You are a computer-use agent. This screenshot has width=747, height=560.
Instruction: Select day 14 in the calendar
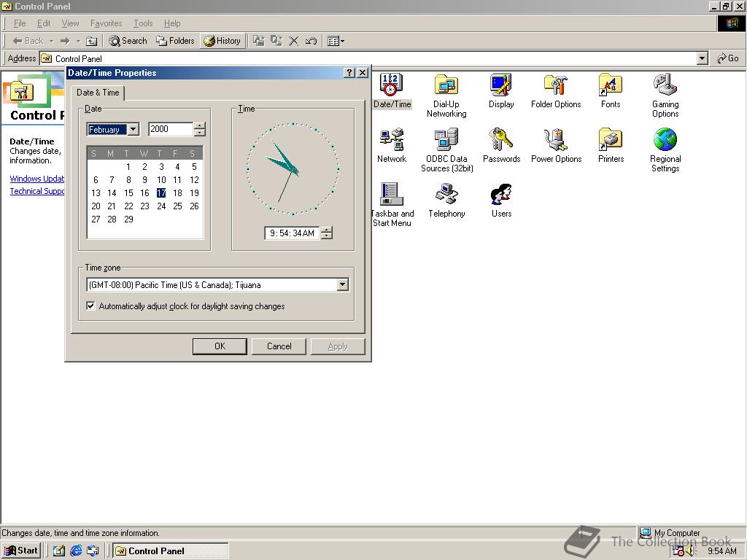click(112, 192)
